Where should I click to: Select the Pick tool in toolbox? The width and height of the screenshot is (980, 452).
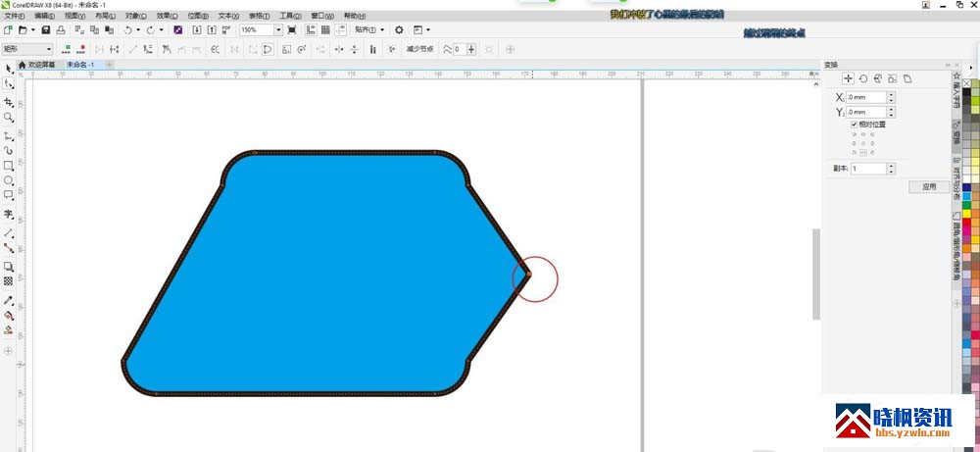(x=9, y=69)
